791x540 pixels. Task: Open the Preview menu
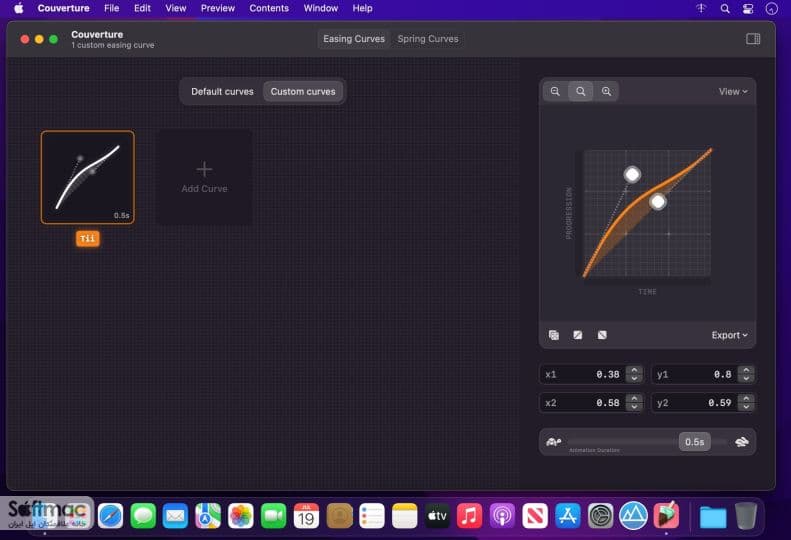(x=217, y=8)
